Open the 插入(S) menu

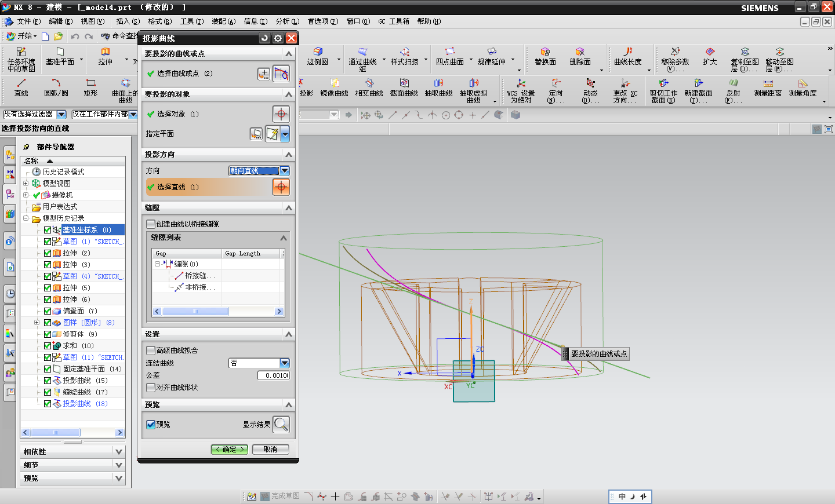tap(128, 21)
